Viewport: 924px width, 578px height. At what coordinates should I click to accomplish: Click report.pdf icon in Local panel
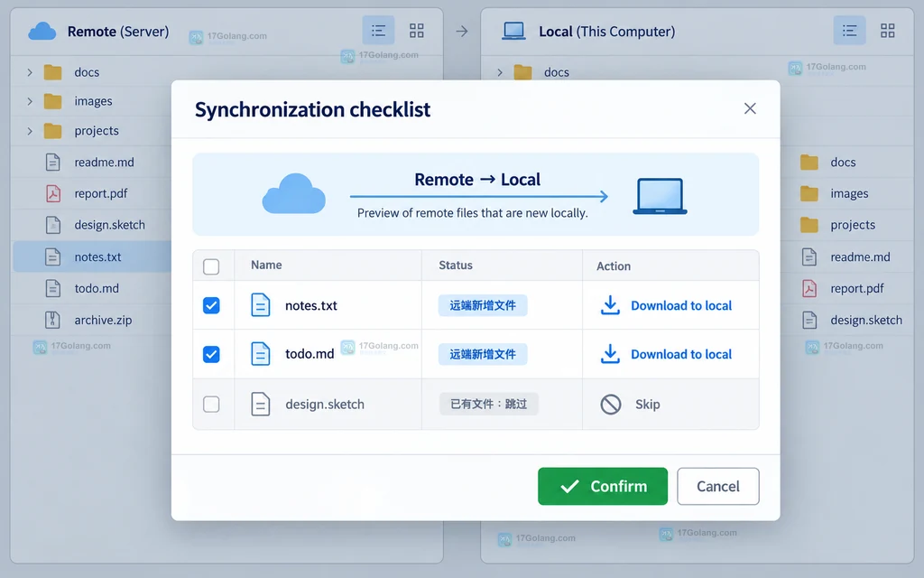[809, 288]
